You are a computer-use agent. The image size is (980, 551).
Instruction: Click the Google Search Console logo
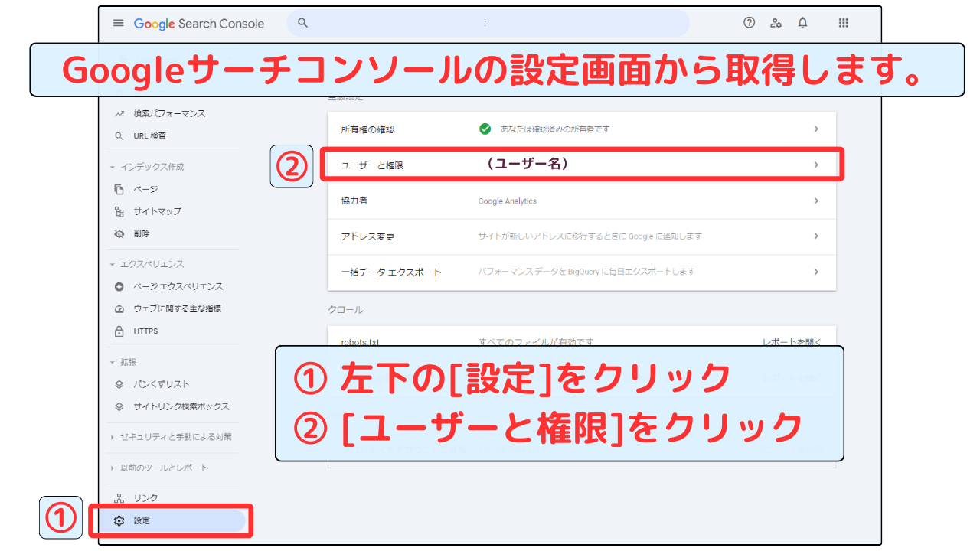[x=199, y=24]
